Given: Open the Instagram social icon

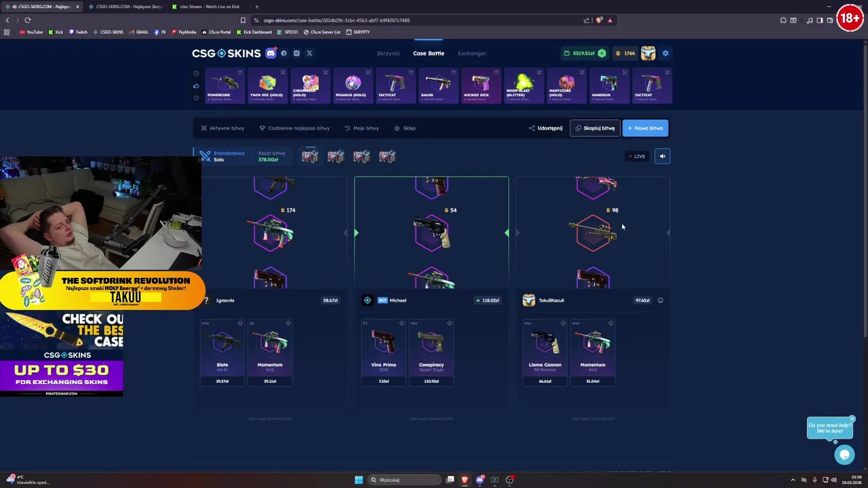Looking at the screenshot, I should (296, 53).
